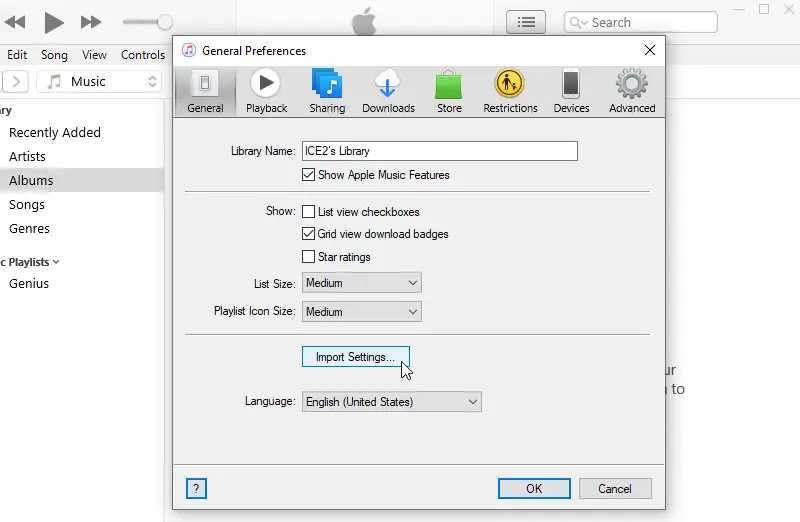Click the music note icon
The height and width of the screenshot is (522, 800).
pos(54,82)
